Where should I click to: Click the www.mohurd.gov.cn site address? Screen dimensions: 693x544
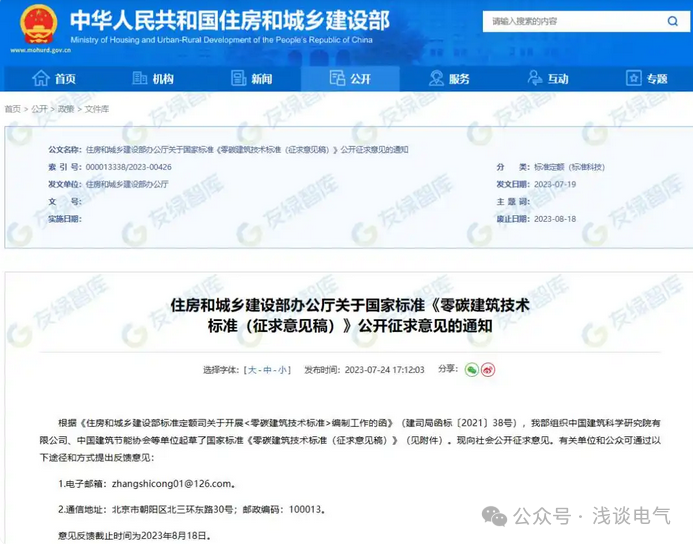[40, 50]
